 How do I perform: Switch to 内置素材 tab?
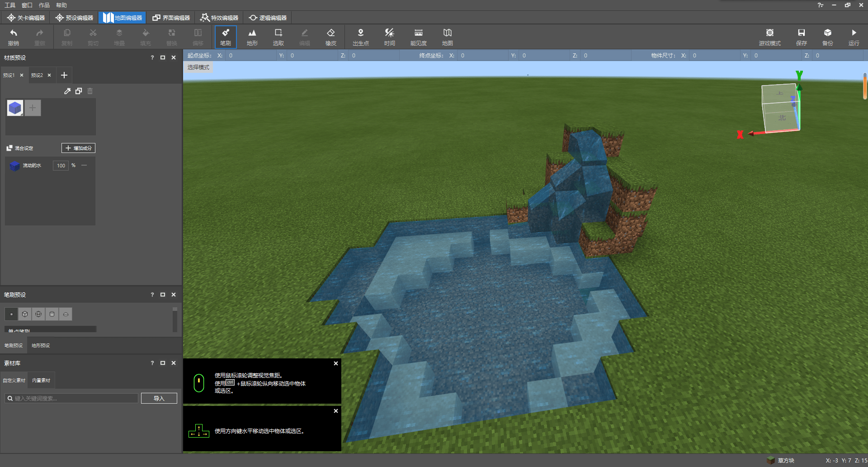(41, 380)
